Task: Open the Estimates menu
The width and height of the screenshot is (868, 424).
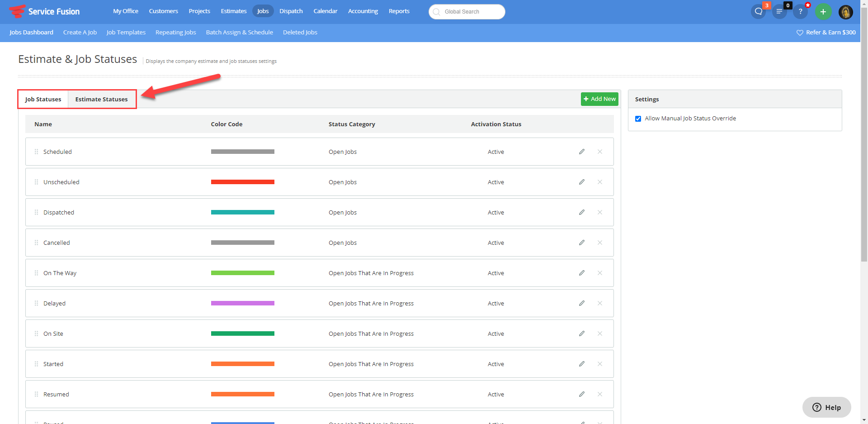Action: click(234, 11)
